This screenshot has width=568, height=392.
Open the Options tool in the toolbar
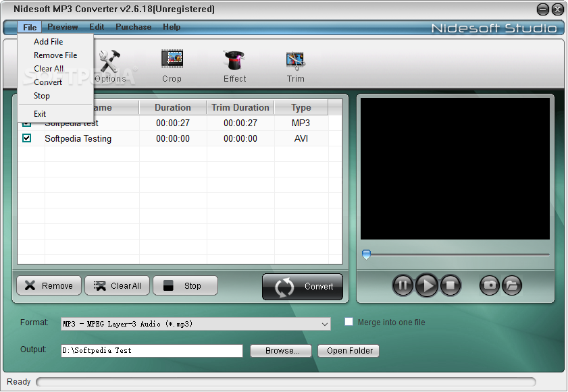pos(110,66)
